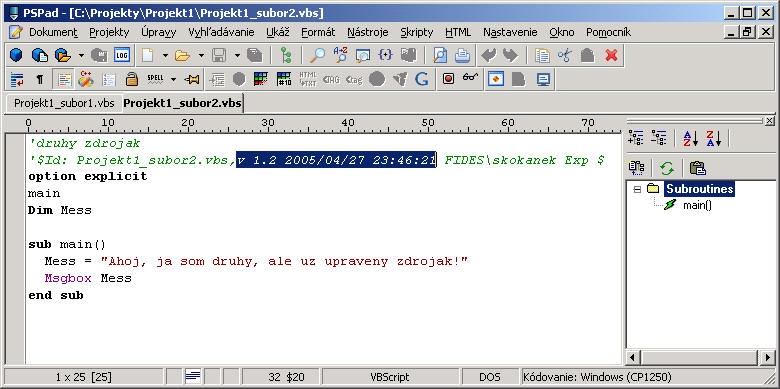
Task: Click the redo arrow icon
Action: coord(510,55)
